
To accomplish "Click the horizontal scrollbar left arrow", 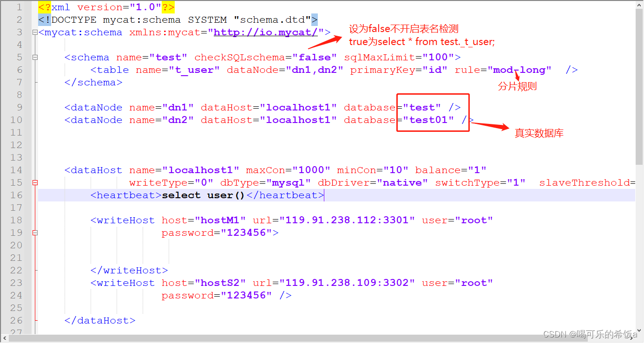I will pos(4,338).
